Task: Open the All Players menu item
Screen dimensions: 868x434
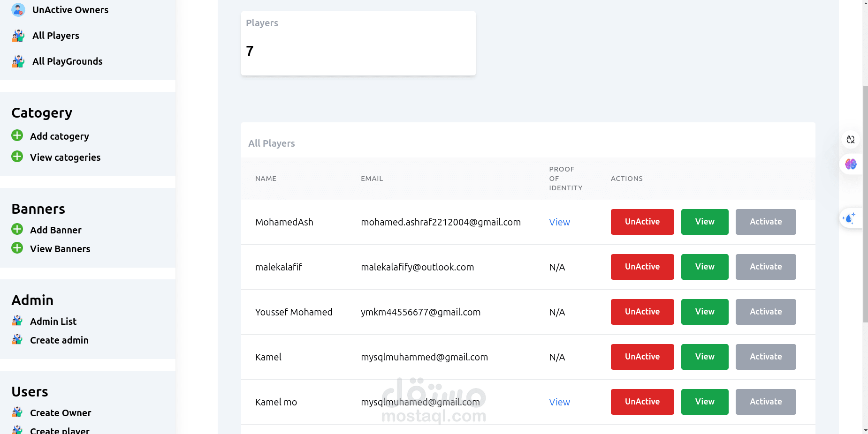Action: point(55,36)
